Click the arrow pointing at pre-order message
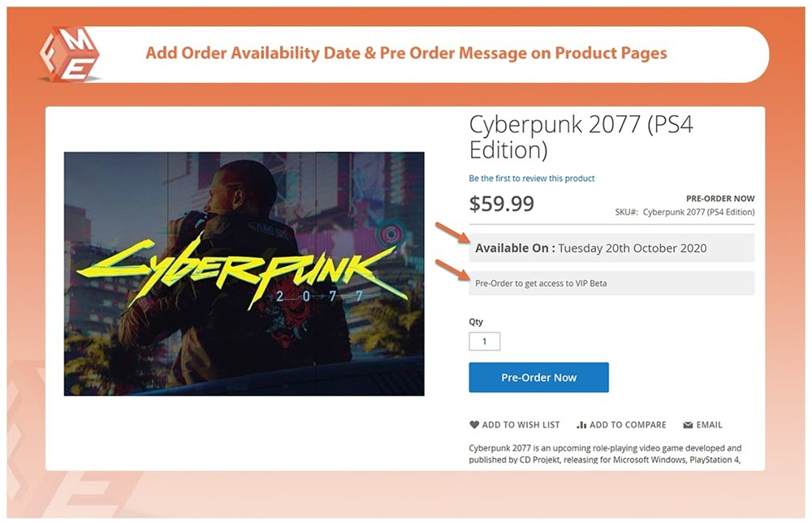The height and width of the screenshot is (525, 812). click(451, 270)
